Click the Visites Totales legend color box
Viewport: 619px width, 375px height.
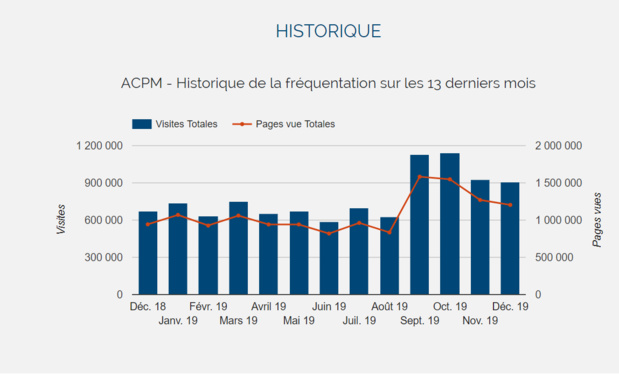click(142, 124)
